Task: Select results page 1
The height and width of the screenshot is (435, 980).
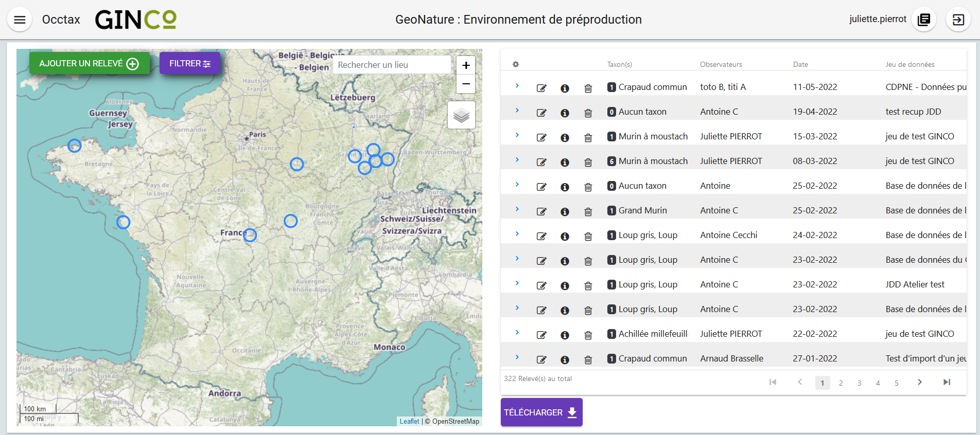Action: (822, 383)
